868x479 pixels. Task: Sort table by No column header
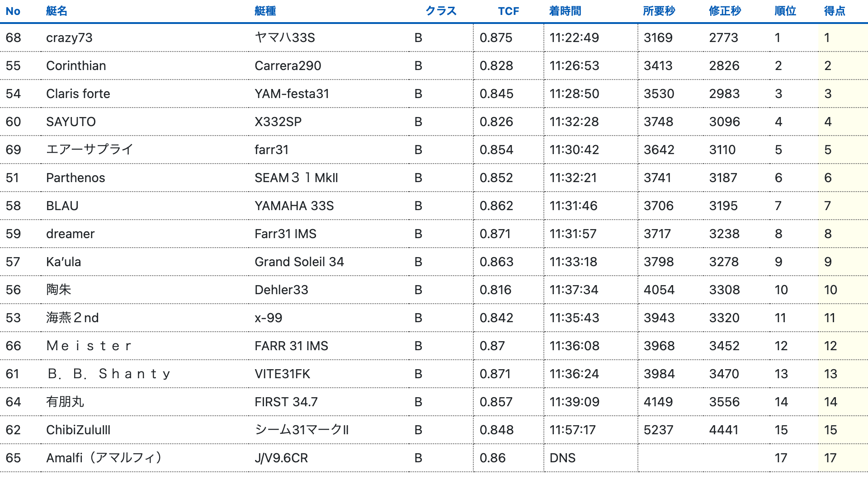[x=13, y=11]
